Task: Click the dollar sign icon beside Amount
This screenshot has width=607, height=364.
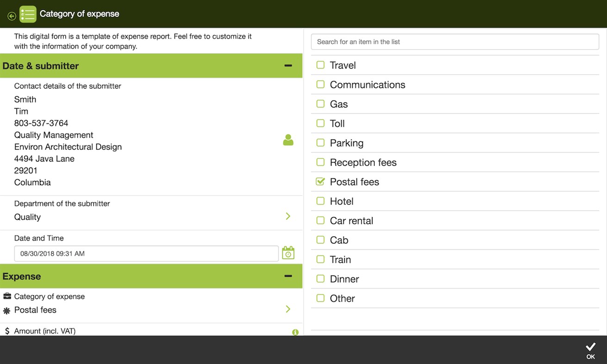Action: [x=6, y=331]
